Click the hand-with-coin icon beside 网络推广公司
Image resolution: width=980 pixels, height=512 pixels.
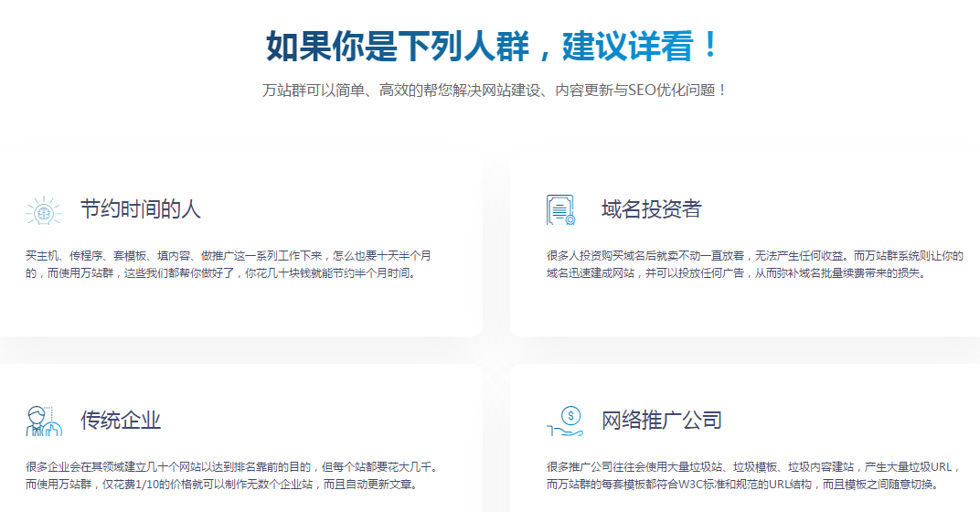565,421
